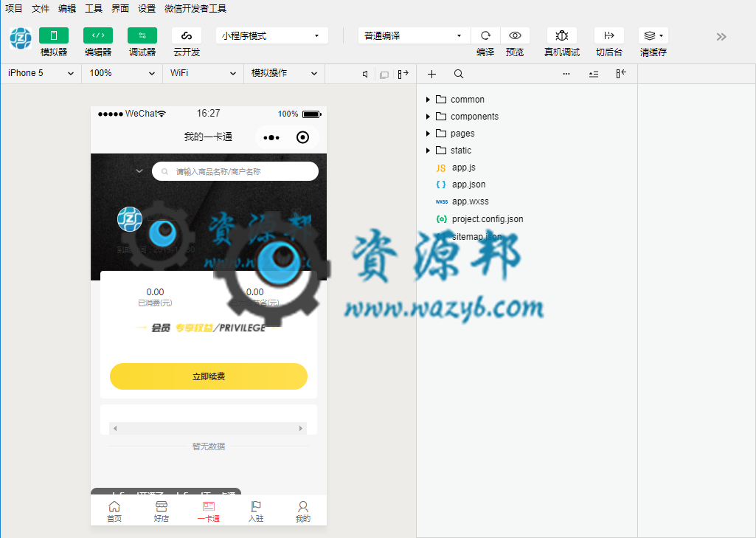Viewport: 756px width, 538px height.
Task: Click the preview eye icon
Action: click(515, 35)
